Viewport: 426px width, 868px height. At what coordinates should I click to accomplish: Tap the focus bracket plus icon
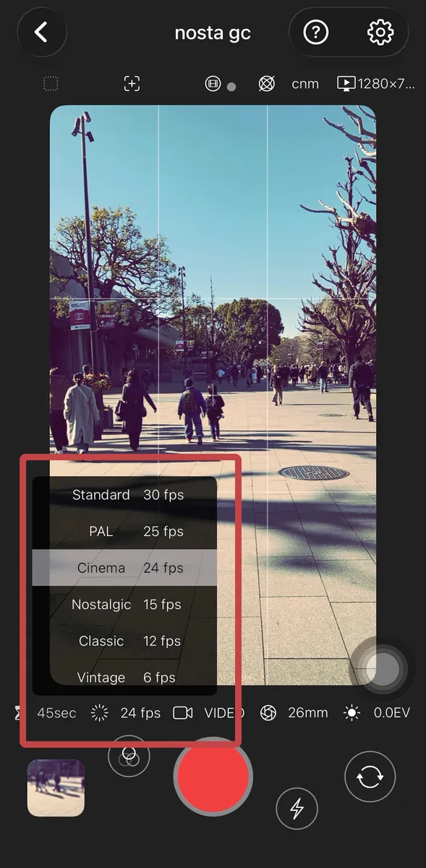(x=132, y=84)
